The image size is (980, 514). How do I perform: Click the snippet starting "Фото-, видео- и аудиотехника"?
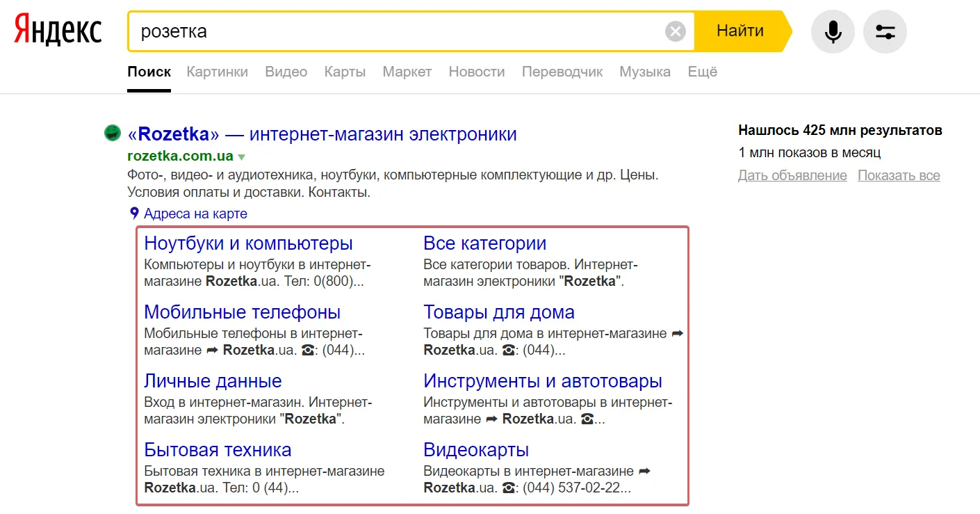point(393,183)
